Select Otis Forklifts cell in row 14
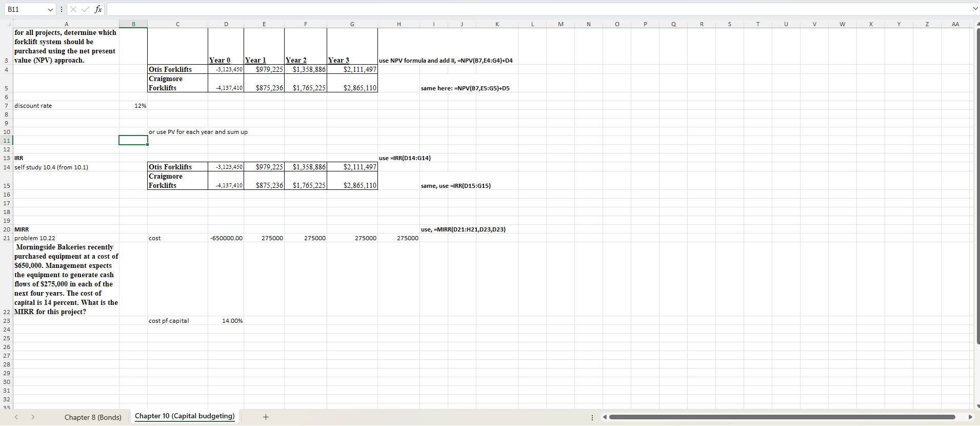 (x=177, y=167)
